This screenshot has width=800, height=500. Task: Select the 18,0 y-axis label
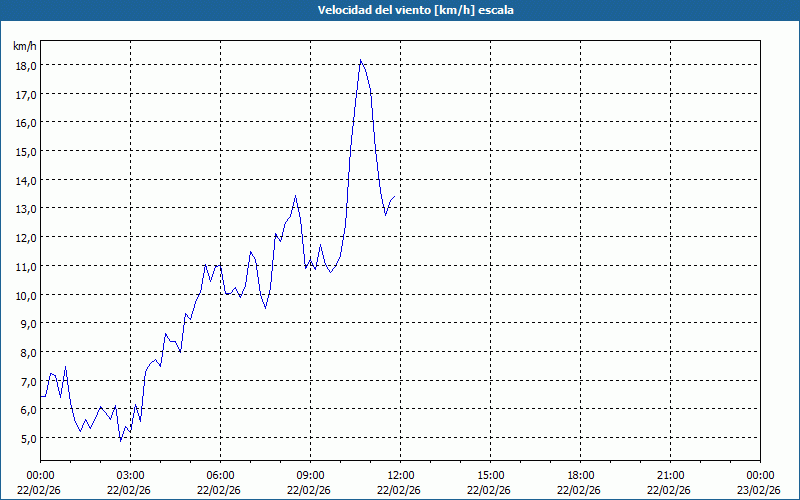click(25, 65)
